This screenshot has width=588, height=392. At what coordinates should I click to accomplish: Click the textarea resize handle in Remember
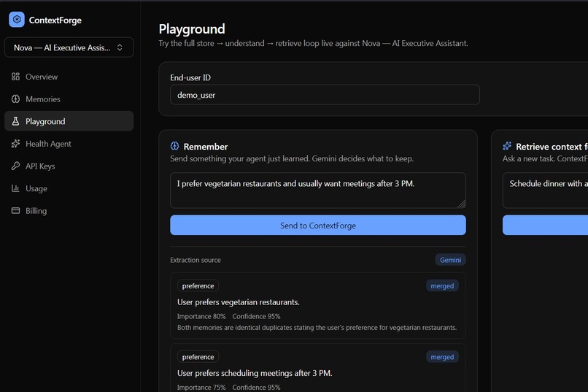coord(462,204)
